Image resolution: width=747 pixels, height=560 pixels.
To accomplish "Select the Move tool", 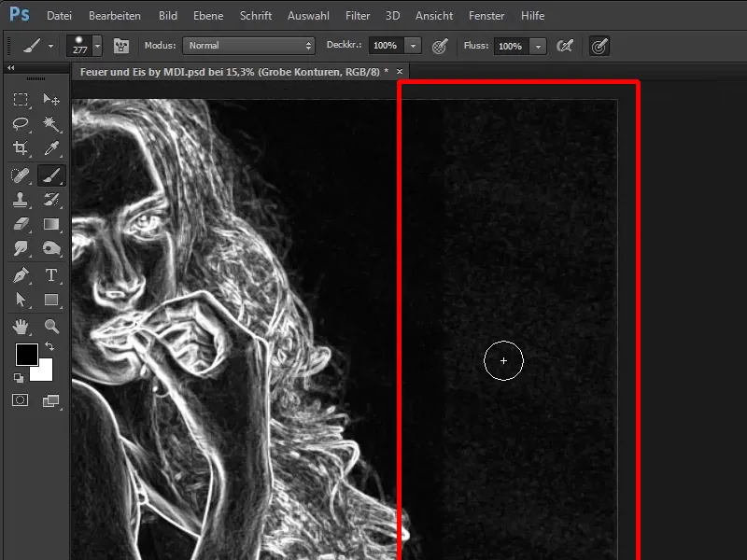I will coord(51,100).
